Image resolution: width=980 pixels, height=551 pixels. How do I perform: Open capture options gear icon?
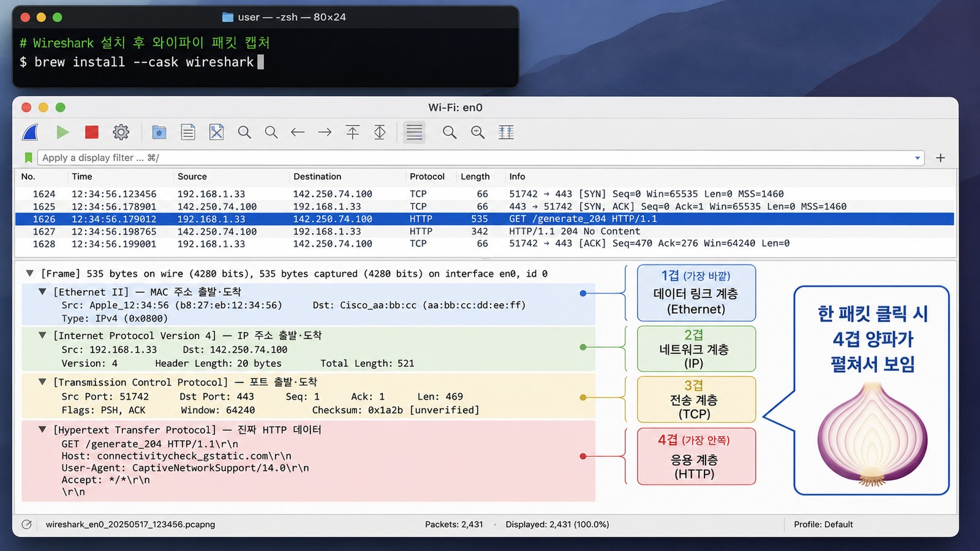(121, 132)
